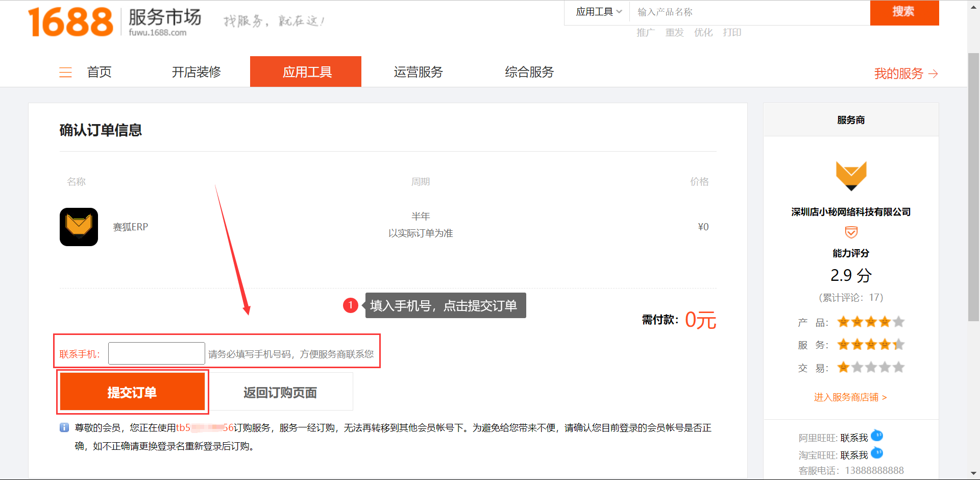Click the info icon before 尊敬的会员 notice
Viewport: 980px width, 480px height.
pos(64,427)
